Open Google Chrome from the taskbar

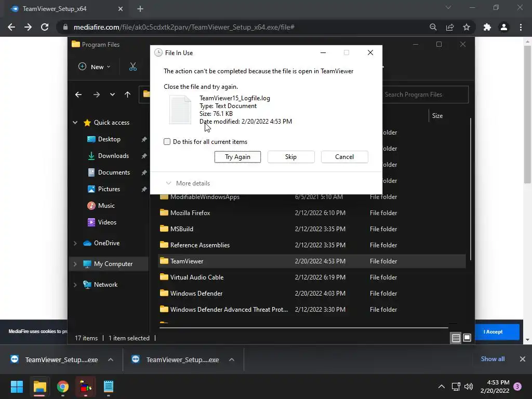click(62, 387)
